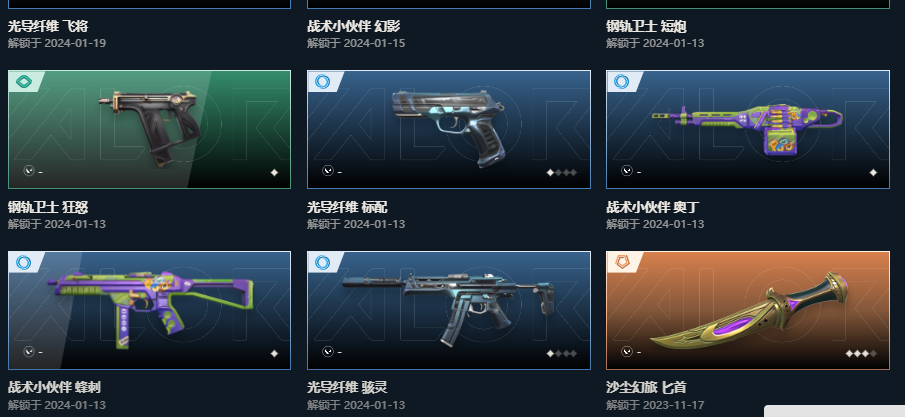Viewport: 905px width, 417px height.
Task: Click the rarity badge on 光导纤维 骇灵 card
Action: (323, 263)
